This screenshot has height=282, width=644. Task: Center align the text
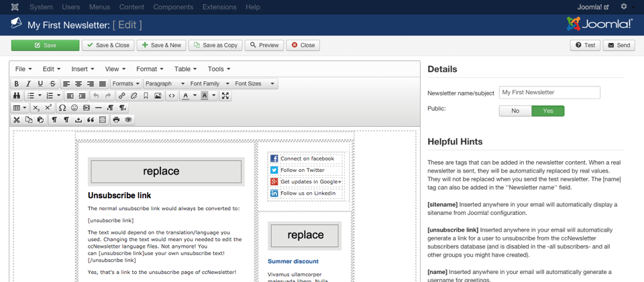78,84
